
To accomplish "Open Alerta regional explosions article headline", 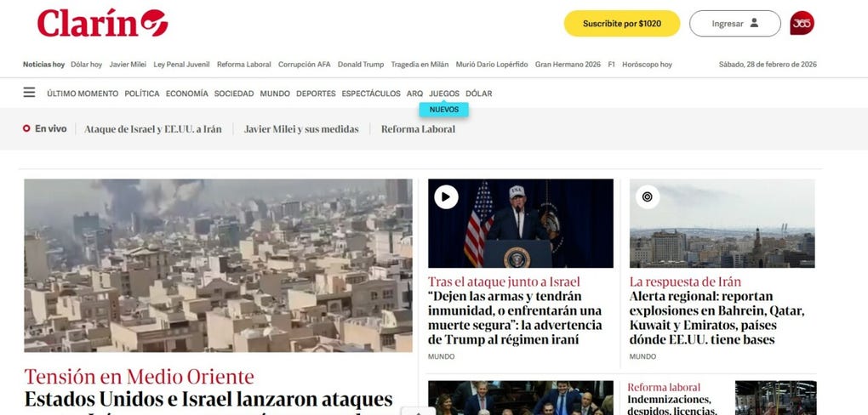I will pos(717,318).
